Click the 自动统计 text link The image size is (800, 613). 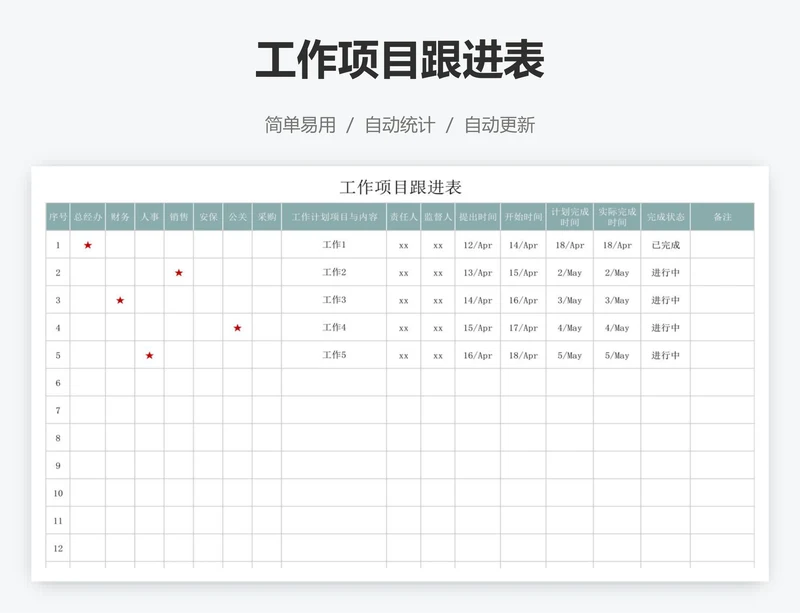pyautogui.click(x=400, y=124)
